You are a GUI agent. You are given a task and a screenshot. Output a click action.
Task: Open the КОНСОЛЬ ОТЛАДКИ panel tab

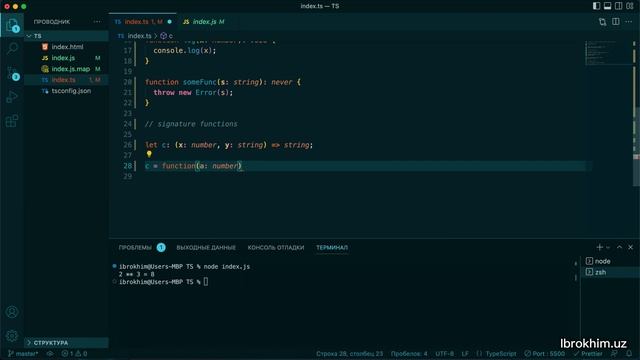(x=276, y=247)
